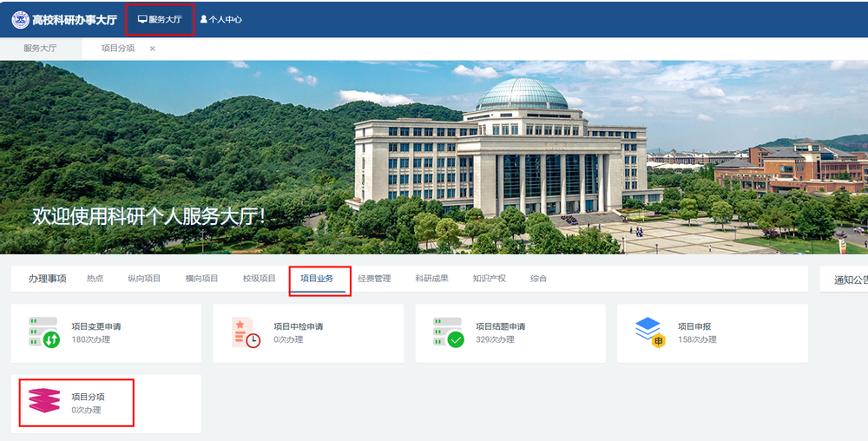Select the 纵向项目 category tab

(x=144, y=279)
